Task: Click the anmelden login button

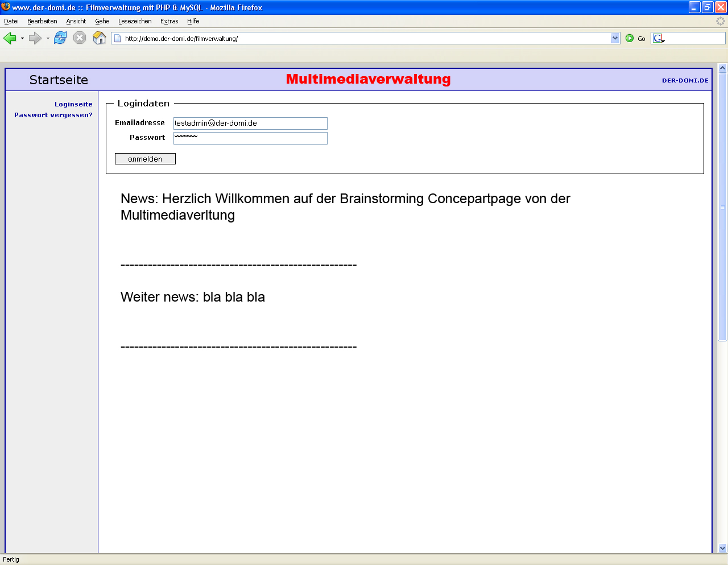Action: pos(145,159)
